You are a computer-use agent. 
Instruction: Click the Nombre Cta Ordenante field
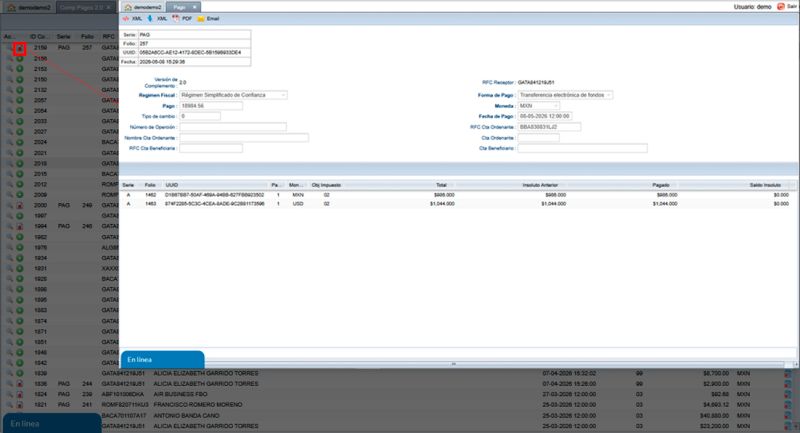pos(244,138)
